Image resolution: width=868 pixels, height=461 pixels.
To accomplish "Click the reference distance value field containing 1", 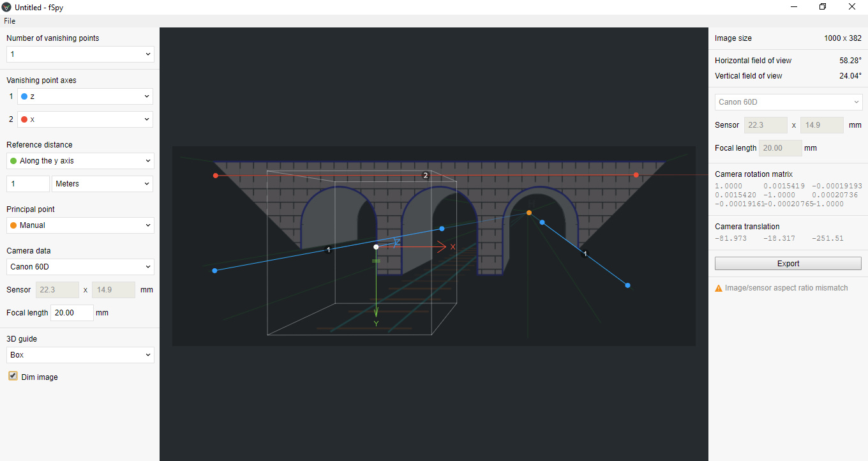I will tap(28, 184).
